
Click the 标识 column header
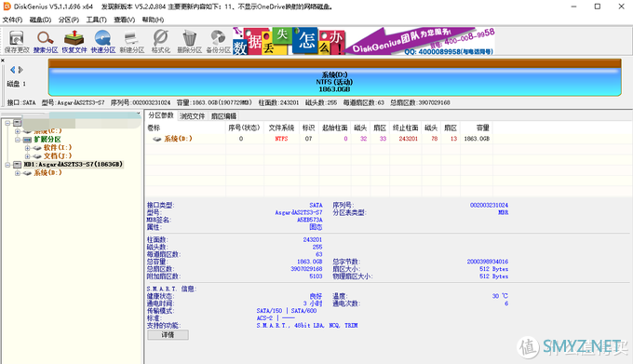308,128
